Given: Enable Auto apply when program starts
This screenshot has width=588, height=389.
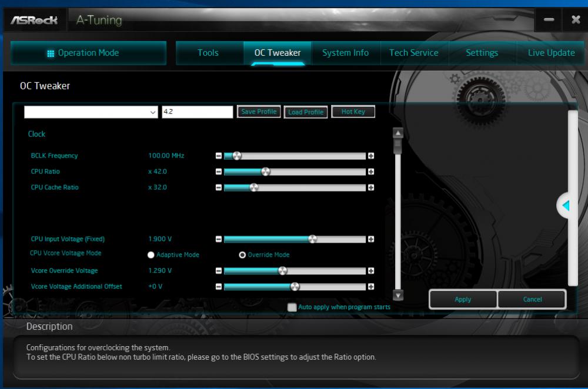Looking at the screenshot, I should (x=291, y=307).
